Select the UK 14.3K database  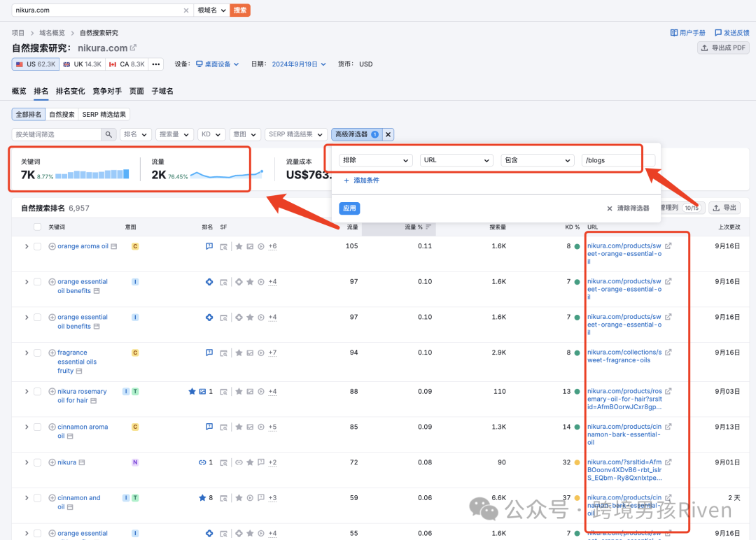coord(83,64)
